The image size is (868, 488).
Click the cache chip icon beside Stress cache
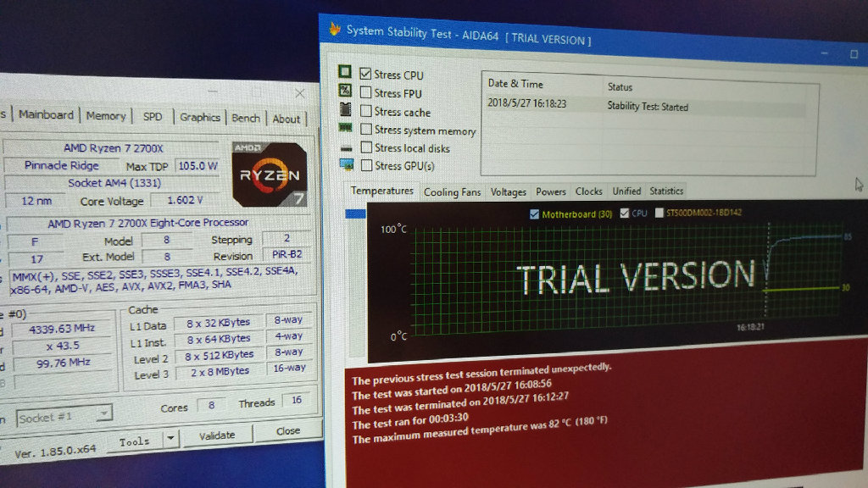point(346,109)
